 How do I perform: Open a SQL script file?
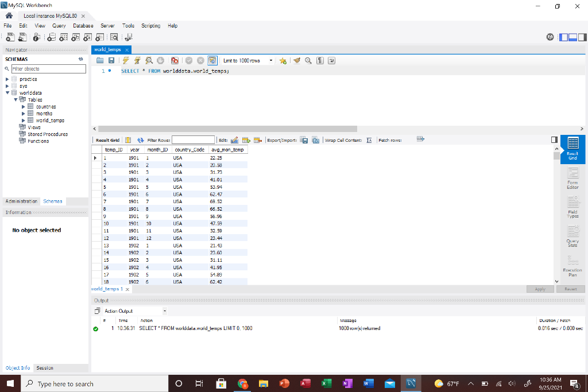pyautogui.click(x=100, y=60)
